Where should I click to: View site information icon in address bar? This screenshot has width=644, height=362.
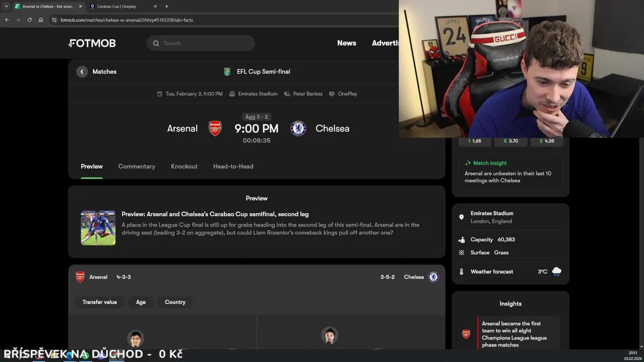point(54,20)
